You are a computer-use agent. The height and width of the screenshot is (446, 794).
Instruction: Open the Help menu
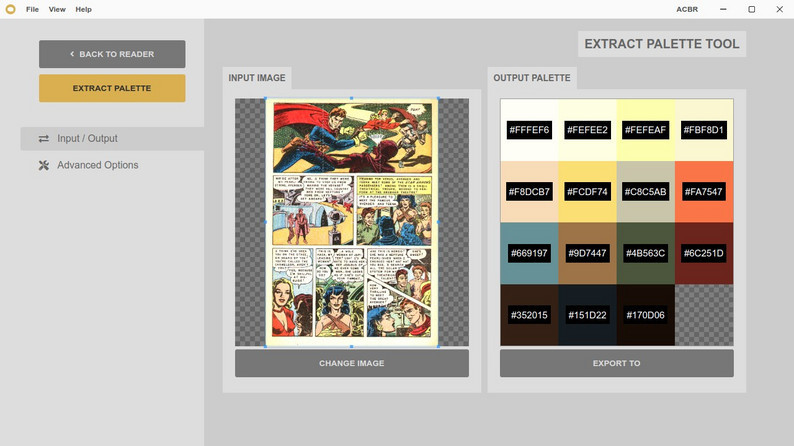click(84, 9)
